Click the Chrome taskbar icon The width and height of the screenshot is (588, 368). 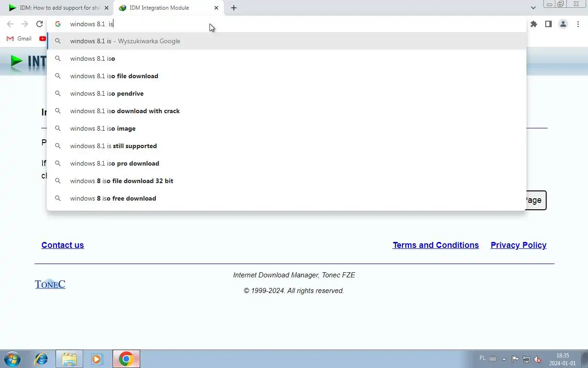[126, 359]
